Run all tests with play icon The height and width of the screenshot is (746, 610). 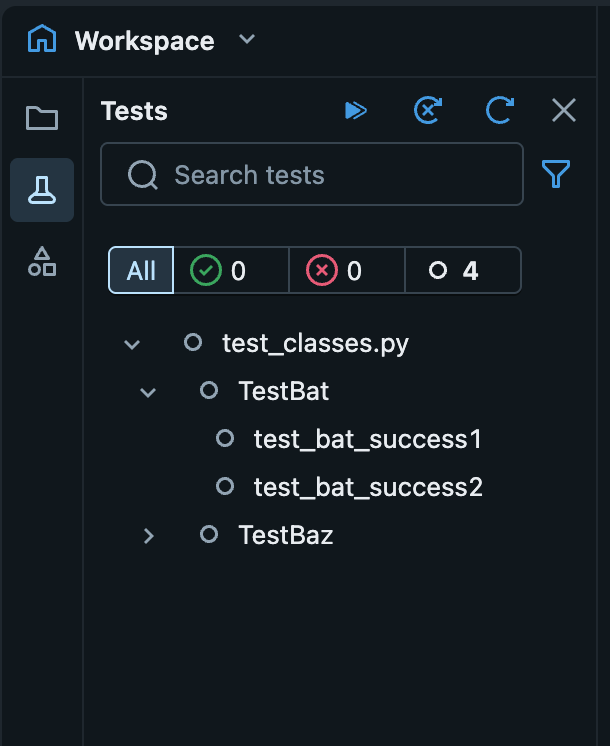[355, 111]
